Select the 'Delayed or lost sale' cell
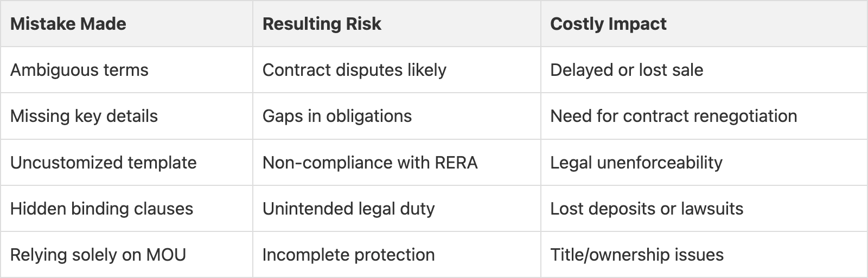The width and height of the screenshot is (868, 278). click(627, 70)
